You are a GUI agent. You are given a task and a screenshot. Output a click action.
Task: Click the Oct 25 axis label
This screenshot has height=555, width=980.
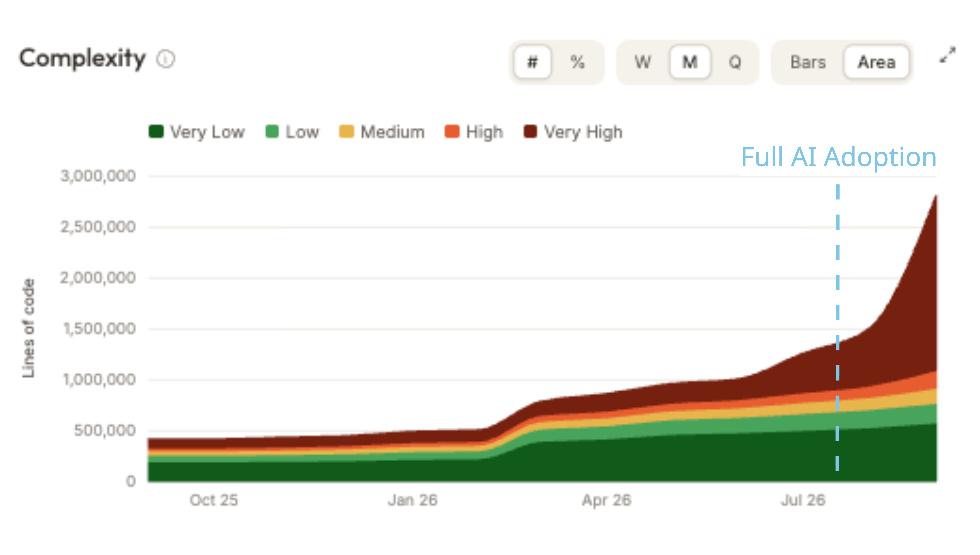pos(214,500)
